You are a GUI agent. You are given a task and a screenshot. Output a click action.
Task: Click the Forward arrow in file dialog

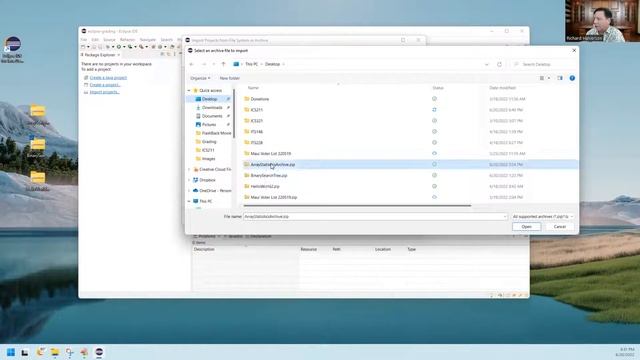[x=204, y=64]
